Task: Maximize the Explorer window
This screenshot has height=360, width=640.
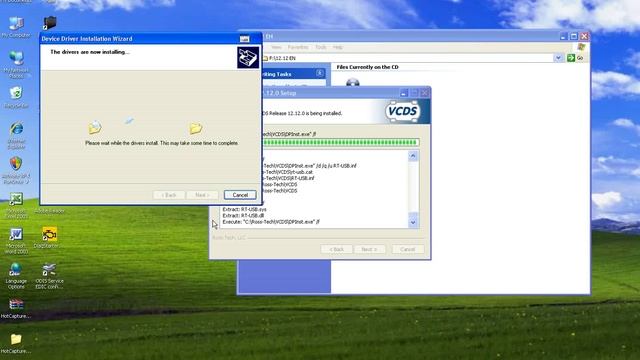Action: (x=574, y=36)
